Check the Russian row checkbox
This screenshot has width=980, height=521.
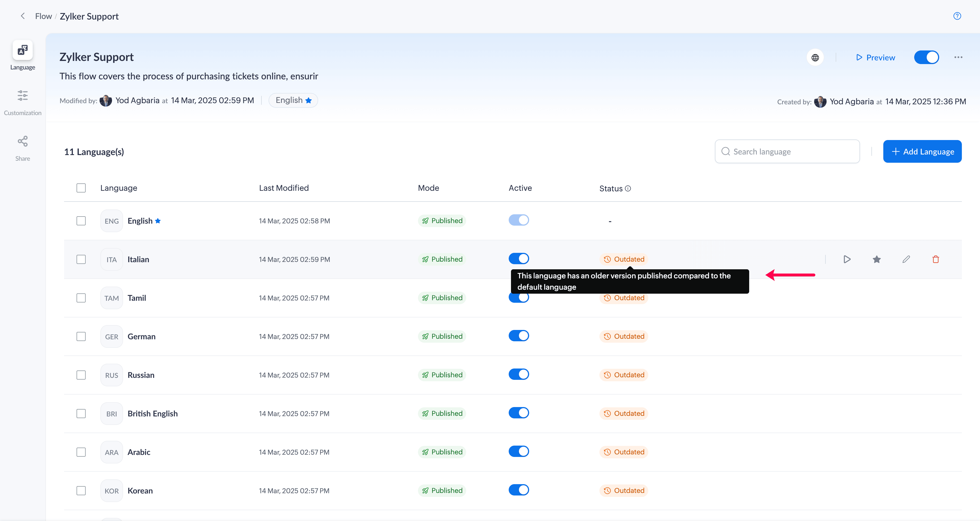click(x=81, y=375)
